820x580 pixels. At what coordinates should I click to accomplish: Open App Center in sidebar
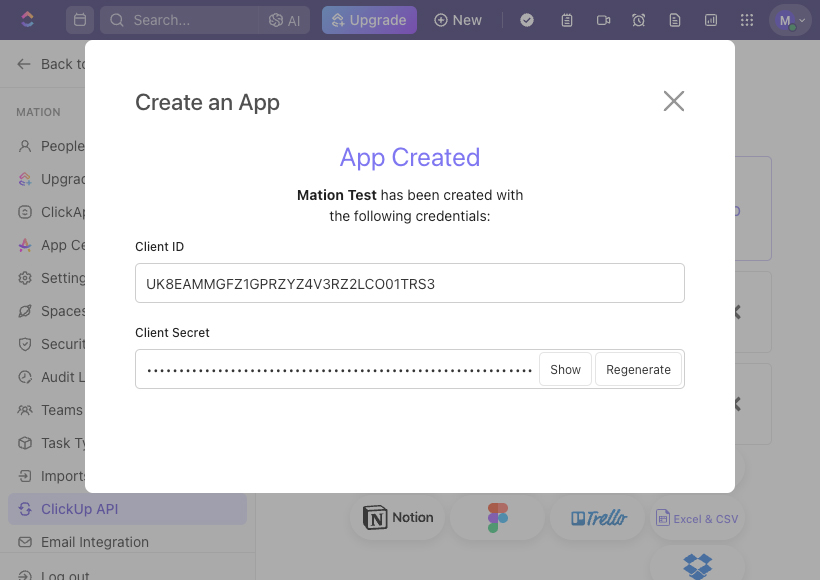(51, 245)
